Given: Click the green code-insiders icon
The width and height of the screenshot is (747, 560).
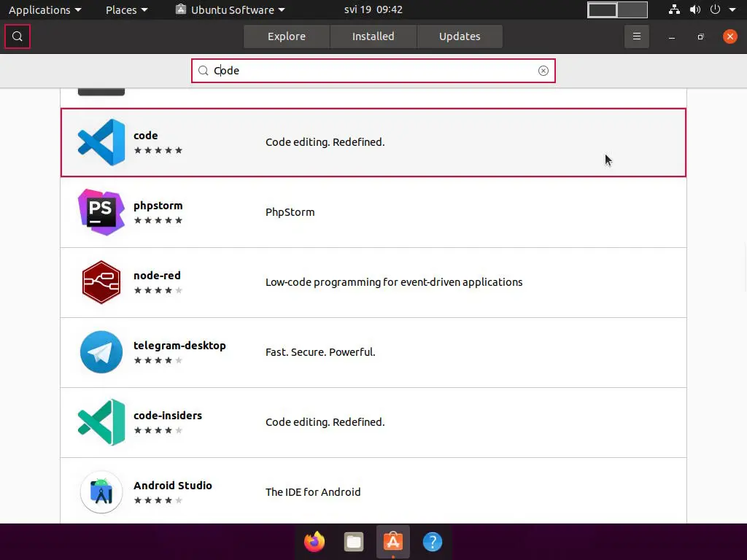Looking at the screenshot, I should [x=101, y=422].
